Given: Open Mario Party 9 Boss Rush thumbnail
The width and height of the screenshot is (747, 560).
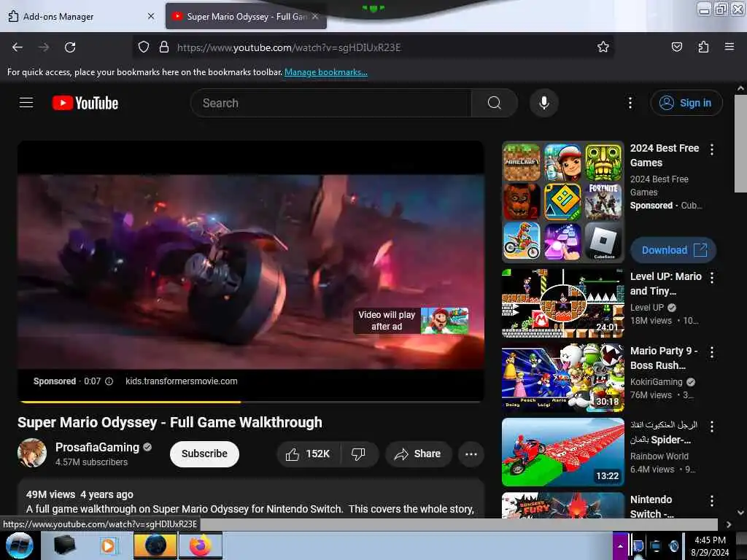Looking at the screenshot, I should point(562,378).
